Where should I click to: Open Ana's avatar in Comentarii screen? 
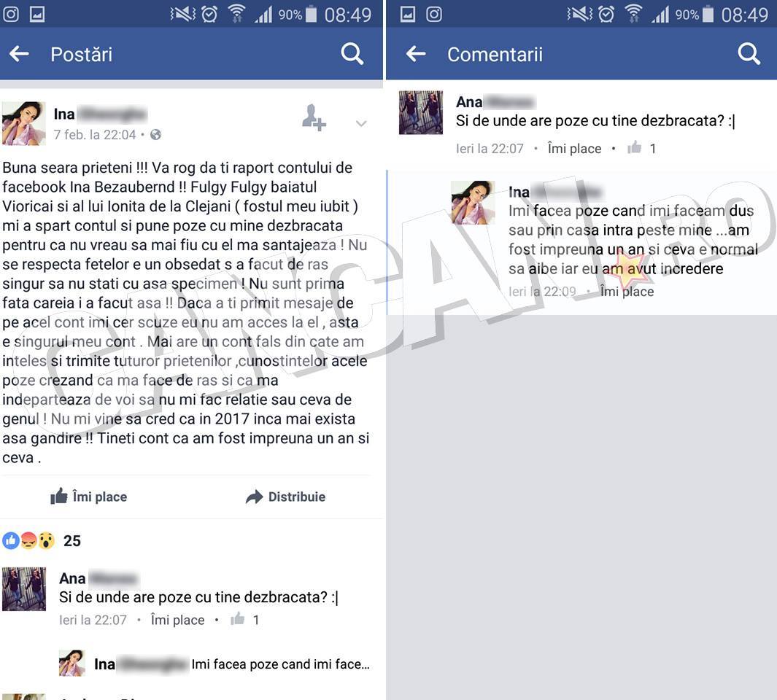click(x=421, y=112)
